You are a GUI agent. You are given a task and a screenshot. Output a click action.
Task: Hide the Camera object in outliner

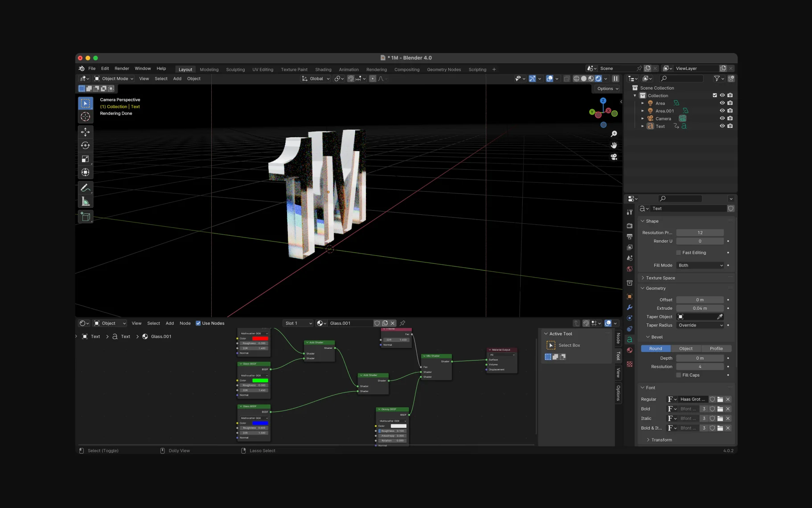point(722,119)
